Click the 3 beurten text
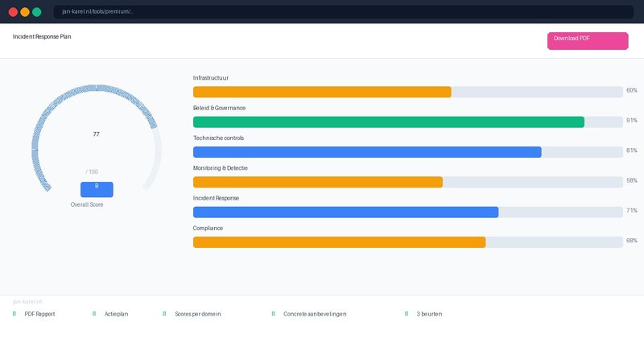This screenshot has height=338, width=644. pyautogui.click(x=429, y=314)
